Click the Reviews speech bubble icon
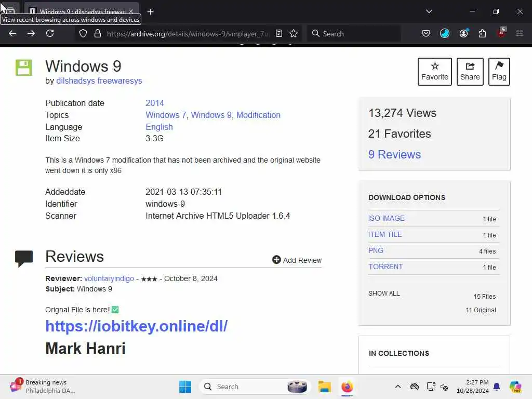 [24, 259]
